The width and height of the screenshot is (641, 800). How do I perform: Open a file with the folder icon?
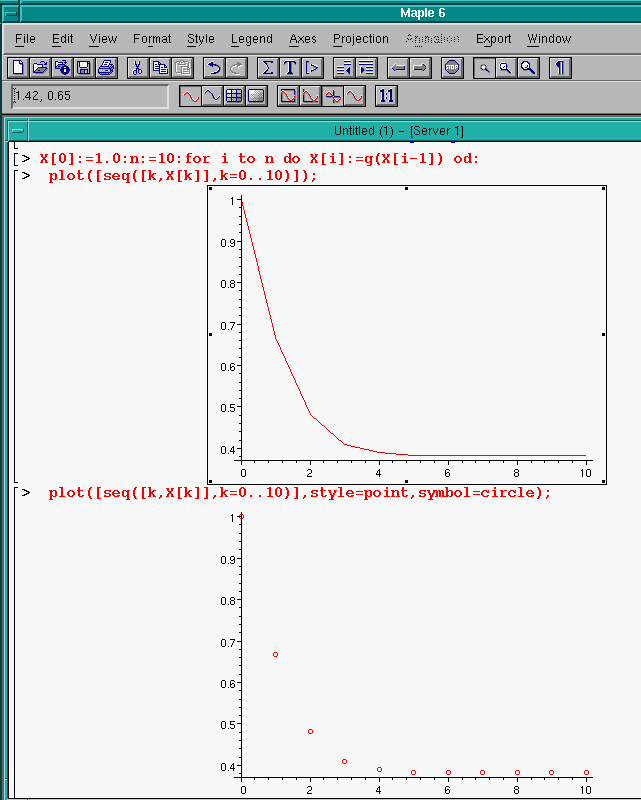pos(40,68)
